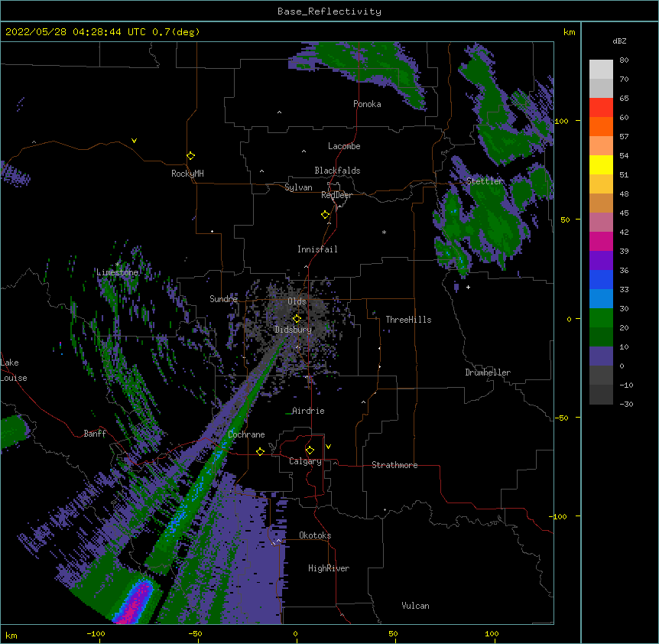Click the yellow V marker northwest of RockyMH
Viewport: 659px width, 644px height.
pos(134,141)
